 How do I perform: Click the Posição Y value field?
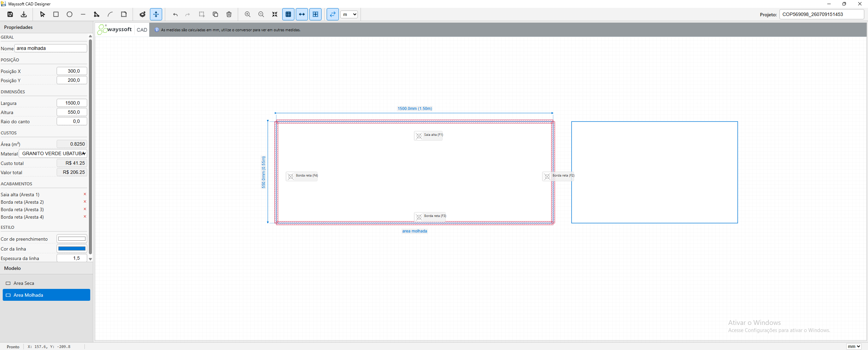coord(72,80)
